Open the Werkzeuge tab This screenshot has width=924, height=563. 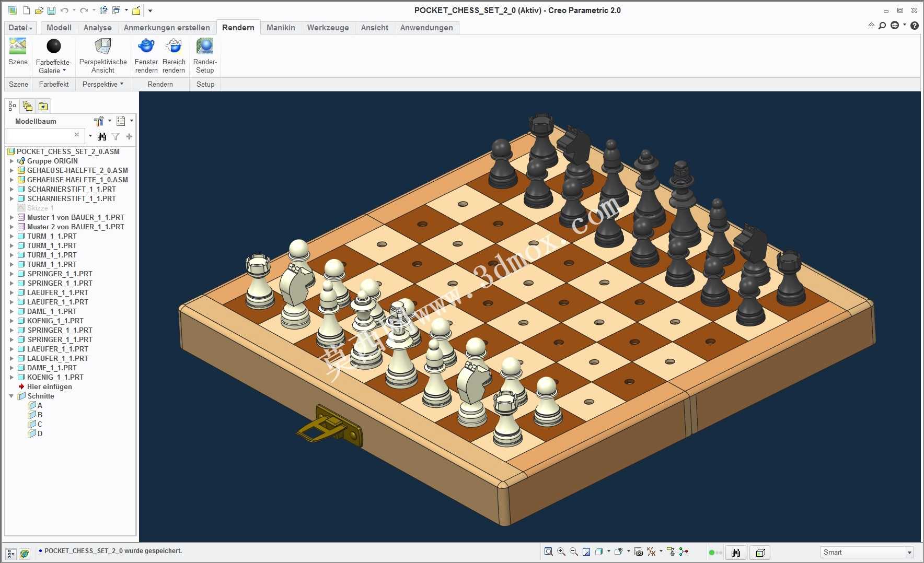(x=328, y=28)
